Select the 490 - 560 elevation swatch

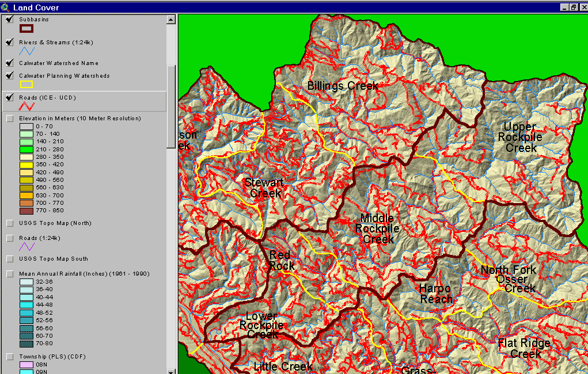[26, 180]
